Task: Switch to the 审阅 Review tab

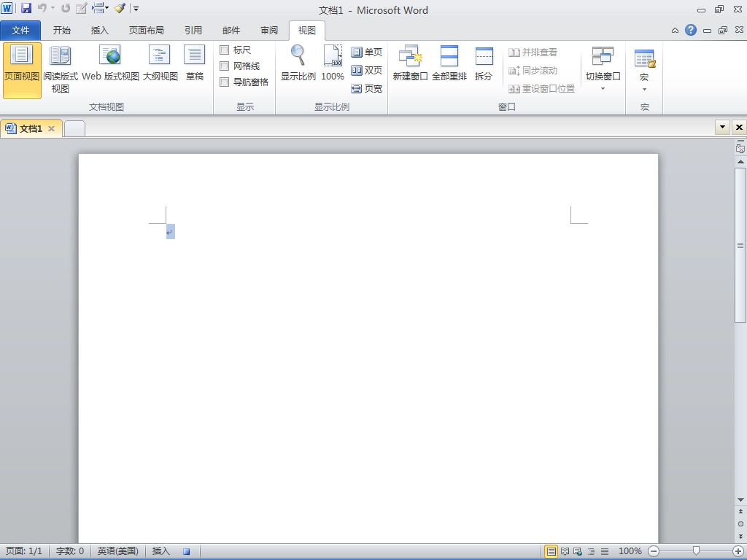Action: [269, 31]
